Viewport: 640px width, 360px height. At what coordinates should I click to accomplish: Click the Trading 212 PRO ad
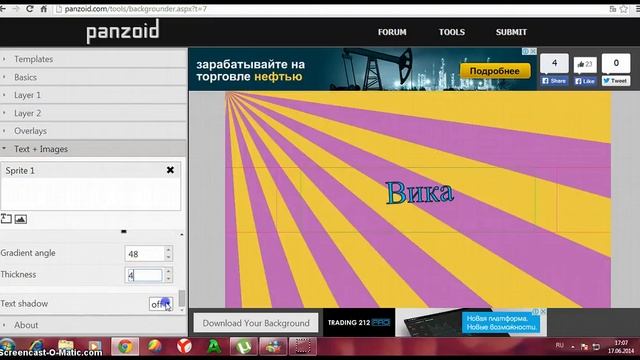pos(359,322)
